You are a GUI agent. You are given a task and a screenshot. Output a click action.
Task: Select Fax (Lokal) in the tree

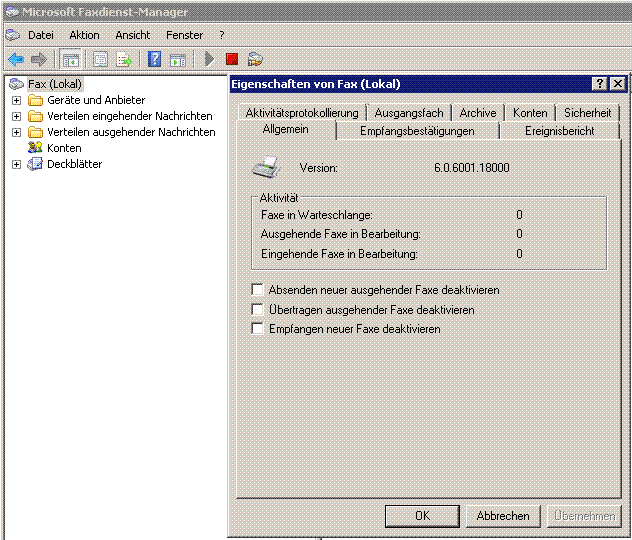tap(55, 84)
